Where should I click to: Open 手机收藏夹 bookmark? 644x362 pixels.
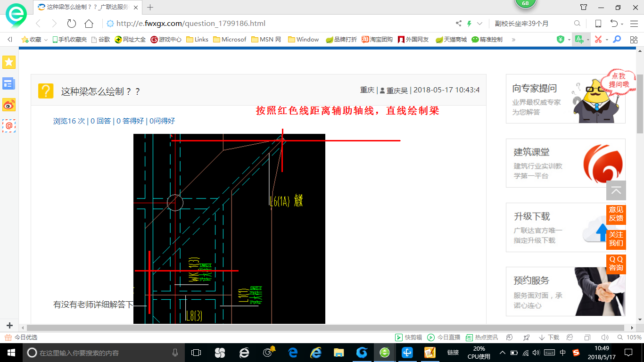coord(70,40)
